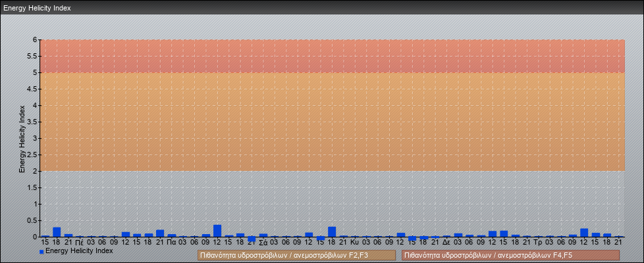Click the 0 value on the y-axis
The height and width of the screenshot is (263, 644).
click(36, 237)
